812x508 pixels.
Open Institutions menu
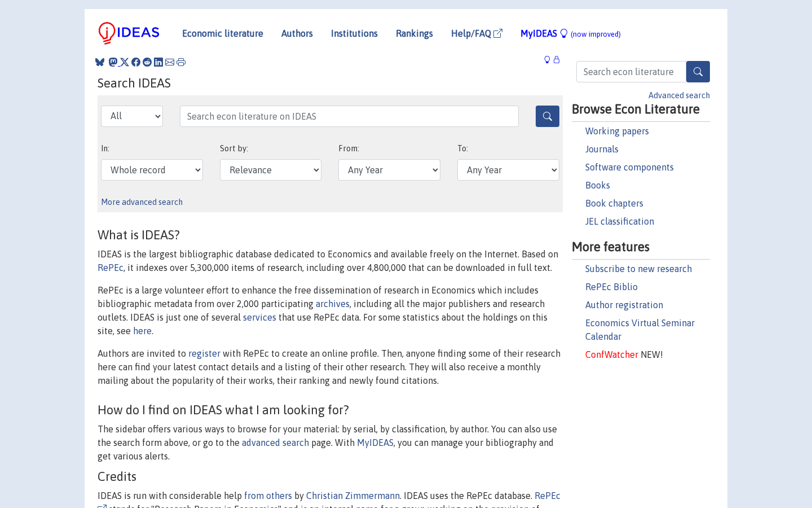click(354, 33)
